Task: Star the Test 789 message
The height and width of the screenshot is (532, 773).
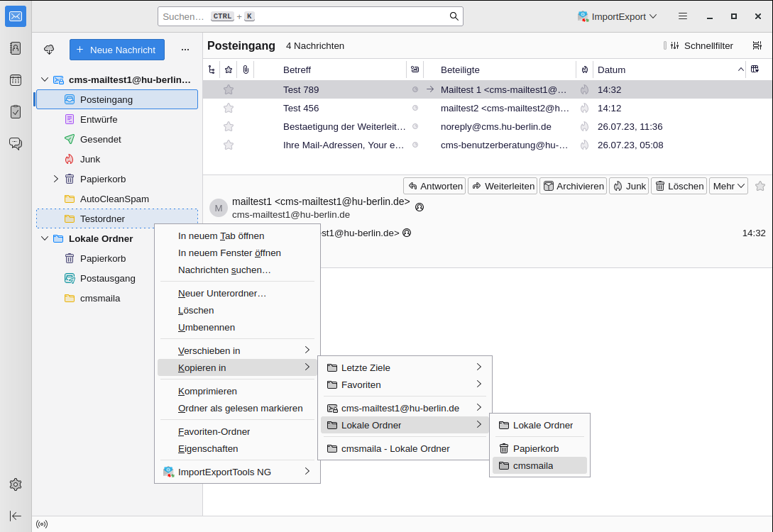Action: coord(229,90)
